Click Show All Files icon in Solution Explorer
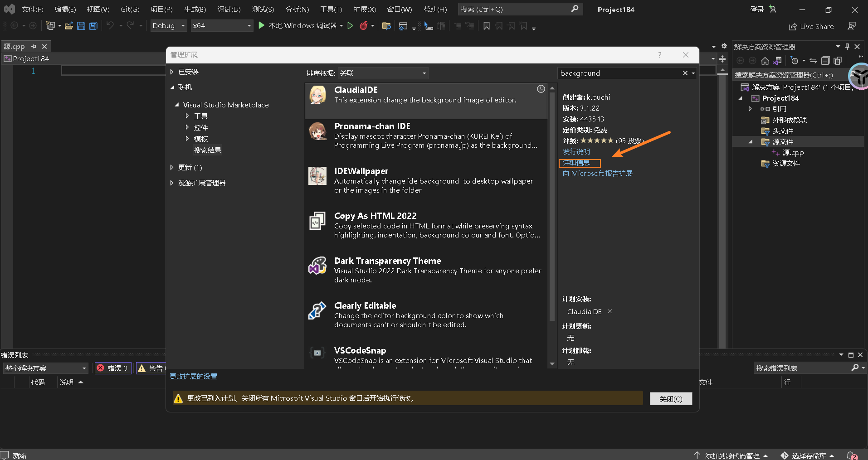 click(x=838, y=61)
